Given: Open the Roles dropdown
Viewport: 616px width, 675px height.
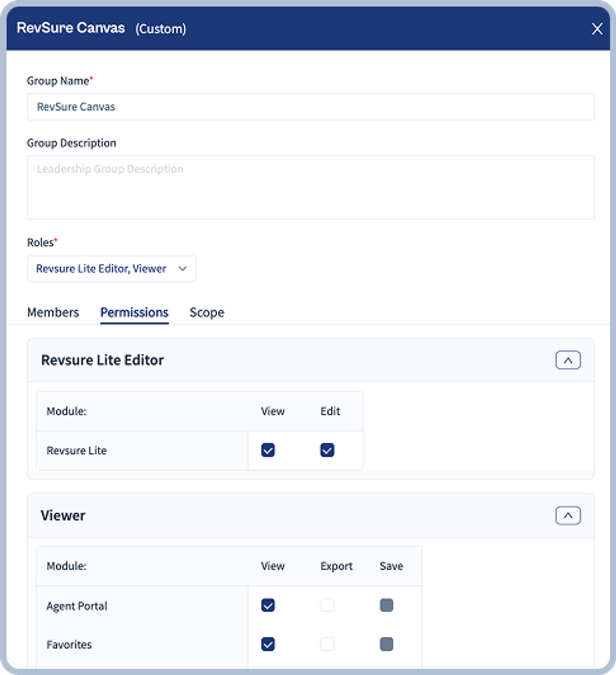Looking at the screenshot, I should (x=111, y=269).
